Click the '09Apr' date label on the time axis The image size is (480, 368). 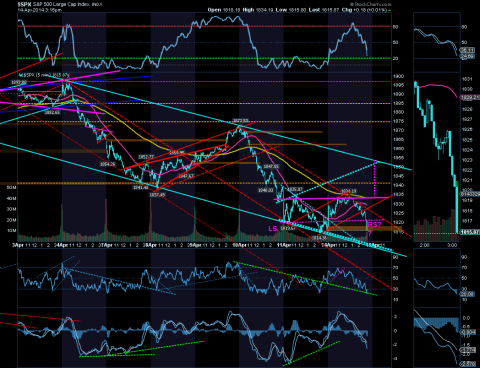[x=195, y=245]
